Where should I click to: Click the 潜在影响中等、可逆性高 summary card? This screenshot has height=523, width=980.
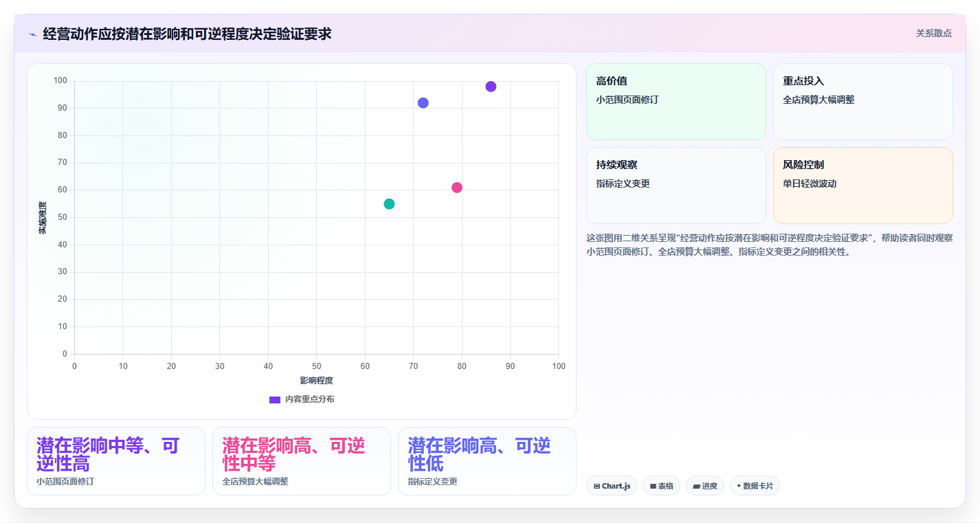click(116, 461)
